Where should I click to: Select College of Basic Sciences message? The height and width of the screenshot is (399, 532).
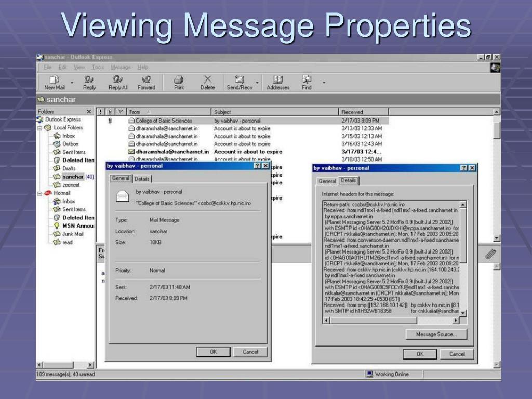[243, 121]
